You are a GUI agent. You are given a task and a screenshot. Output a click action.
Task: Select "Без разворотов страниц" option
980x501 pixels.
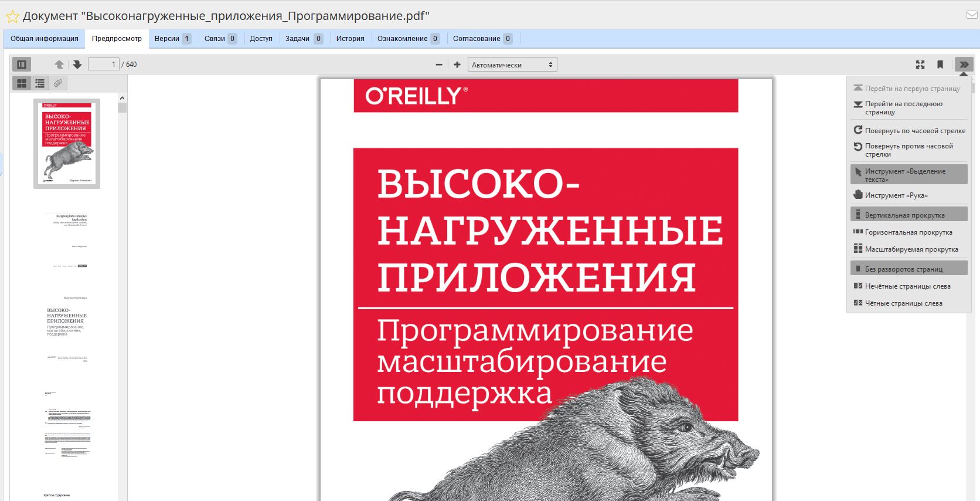click(908, 269)
